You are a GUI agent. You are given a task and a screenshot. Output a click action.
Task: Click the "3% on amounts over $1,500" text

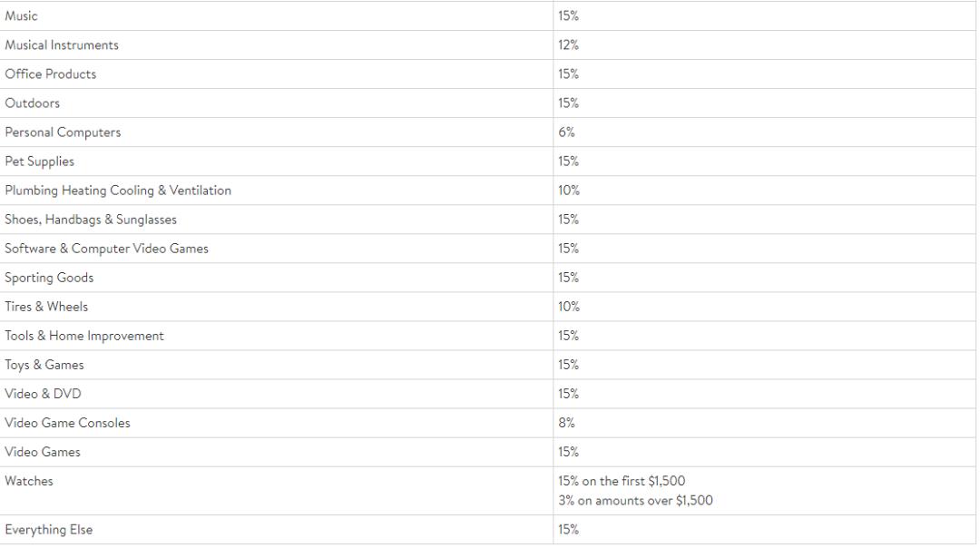(635, 500)
